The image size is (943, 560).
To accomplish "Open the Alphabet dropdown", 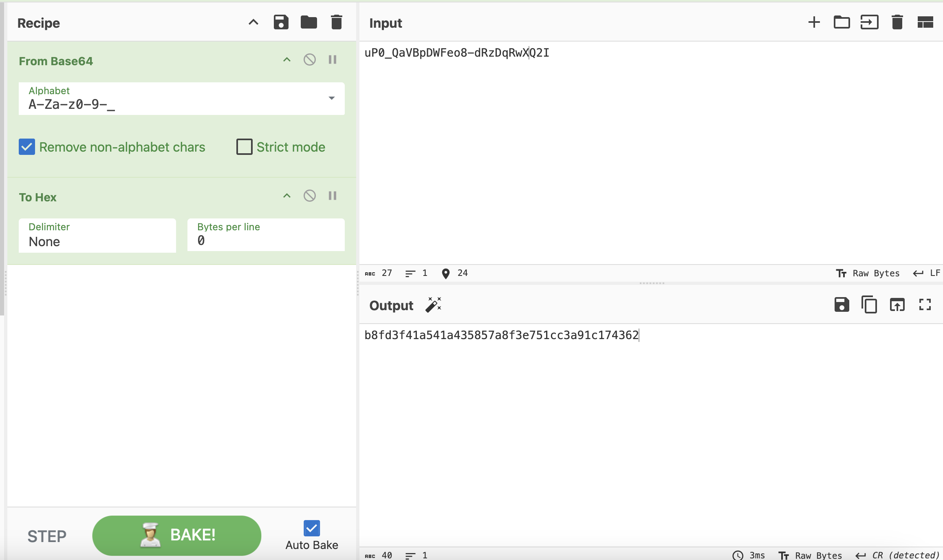I will click(331, 98).
